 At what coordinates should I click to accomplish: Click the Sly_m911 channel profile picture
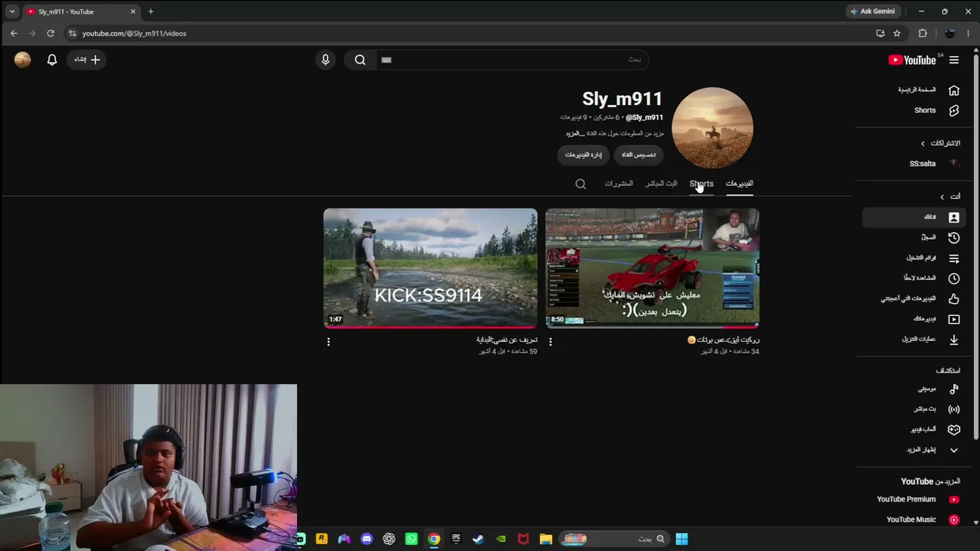click(712, 128)
